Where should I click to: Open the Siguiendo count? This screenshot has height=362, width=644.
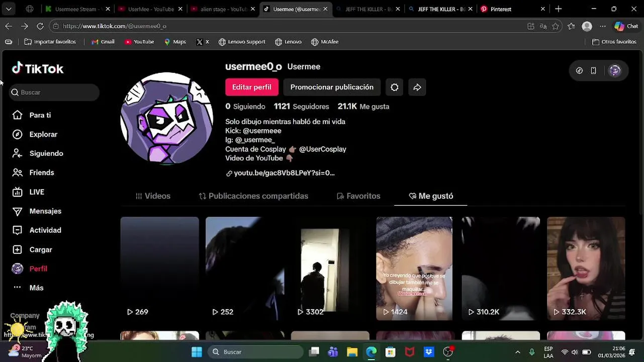(x=245, y=107)
